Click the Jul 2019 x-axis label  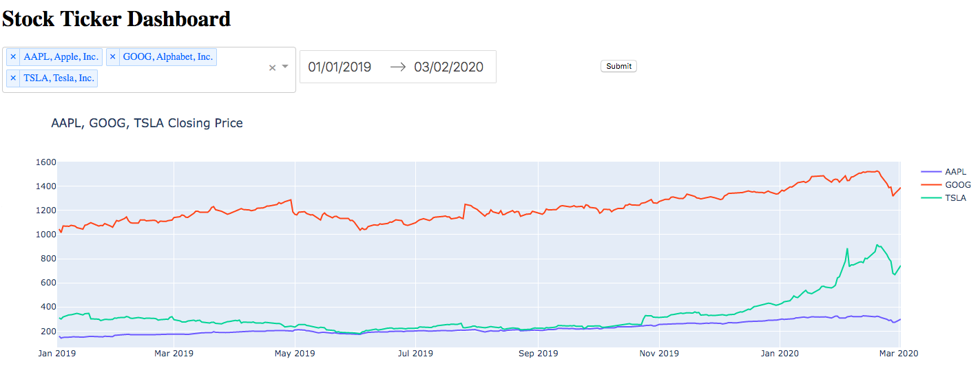(x=416, y=354)
